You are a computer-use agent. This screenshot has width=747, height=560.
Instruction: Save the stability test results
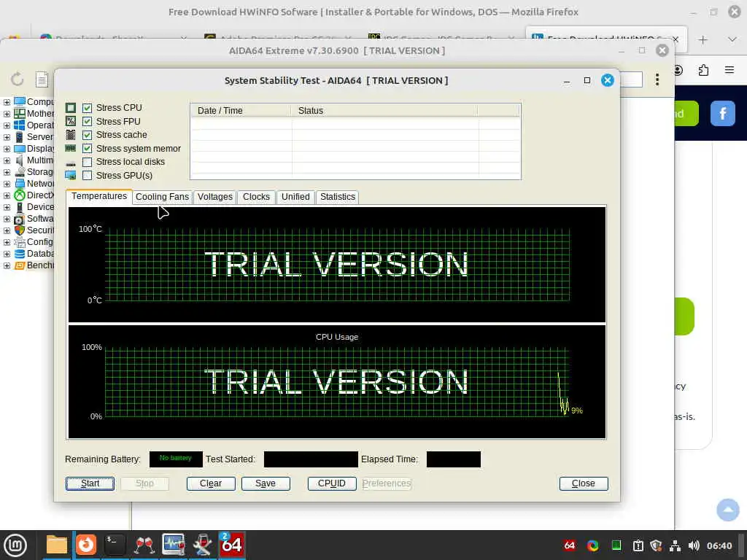[266, 483]
